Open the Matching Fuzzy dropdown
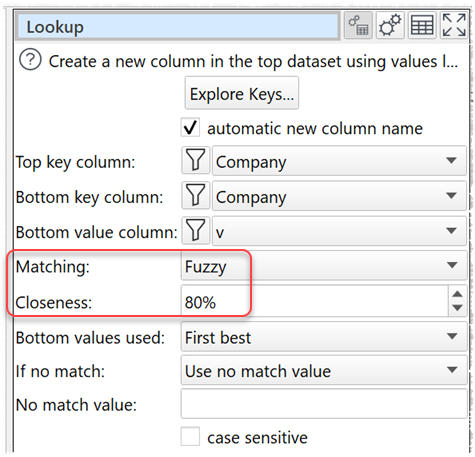The width and height of the screenshot is (475, 457). pos(324,266)
